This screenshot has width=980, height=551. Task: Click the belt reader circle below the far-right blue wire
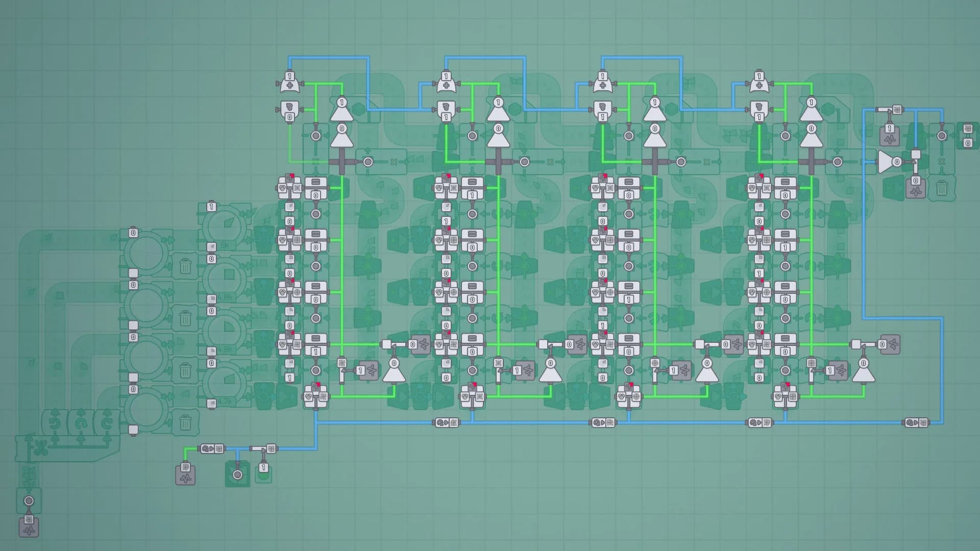[942, 136]
